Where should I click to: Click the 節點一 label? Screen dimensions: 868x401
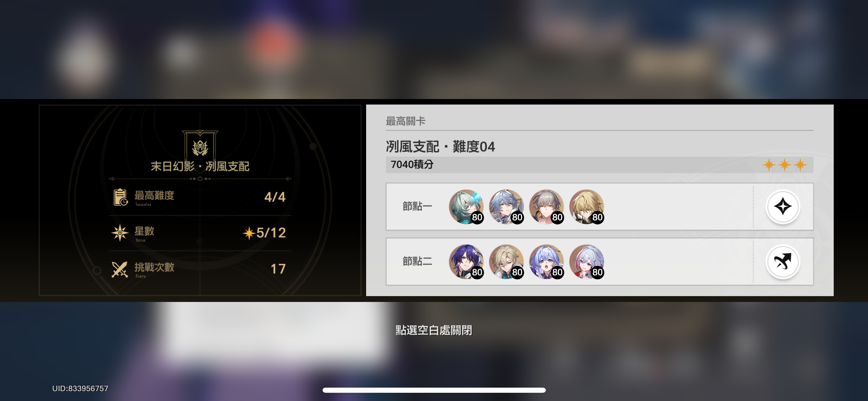click(x=417, y=206)
